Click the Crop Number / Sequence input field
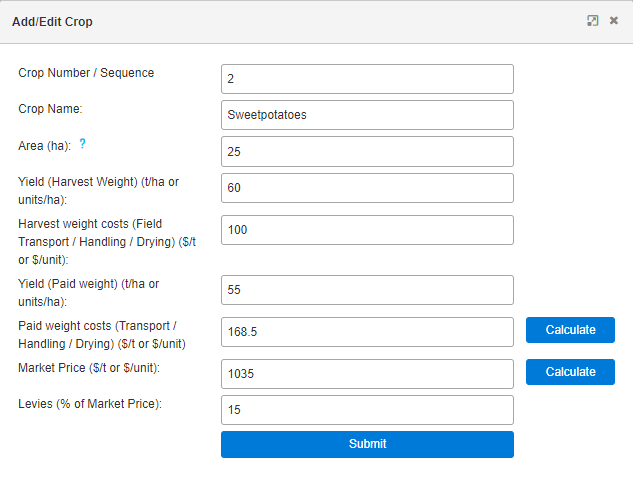Viewport: 633px width, 477px height. (x=367, y=79)
